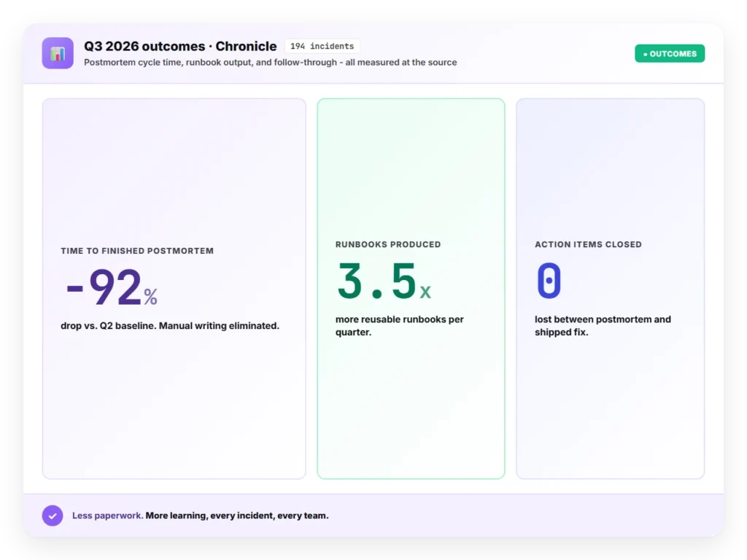This screenshot has height=560, width=747.
Task: Click the blue 0 metric value
Action: [549, 281]
